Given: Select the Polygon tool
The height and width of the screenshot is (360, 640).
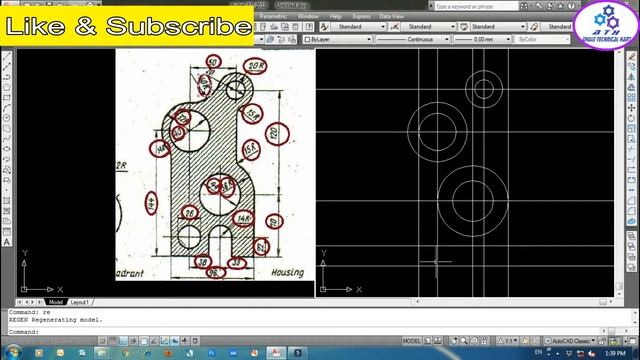Looking at the screenshot, I should point(7,87).
